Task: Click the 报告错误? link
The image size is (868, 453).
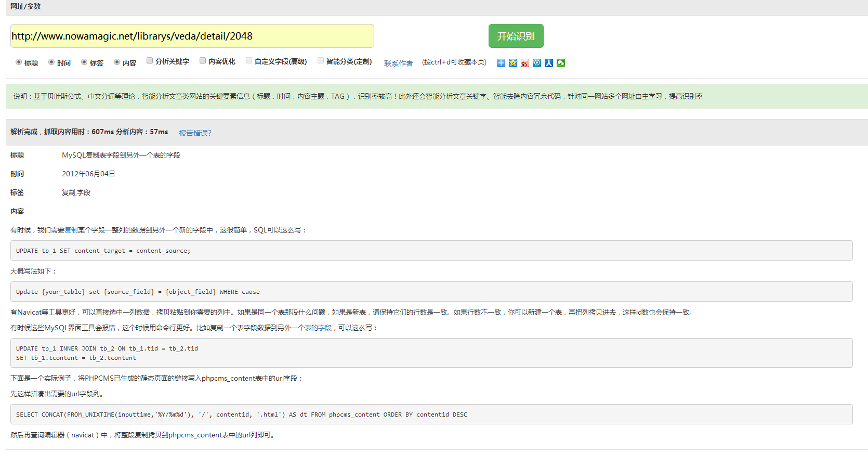Action: click(195, 133)
